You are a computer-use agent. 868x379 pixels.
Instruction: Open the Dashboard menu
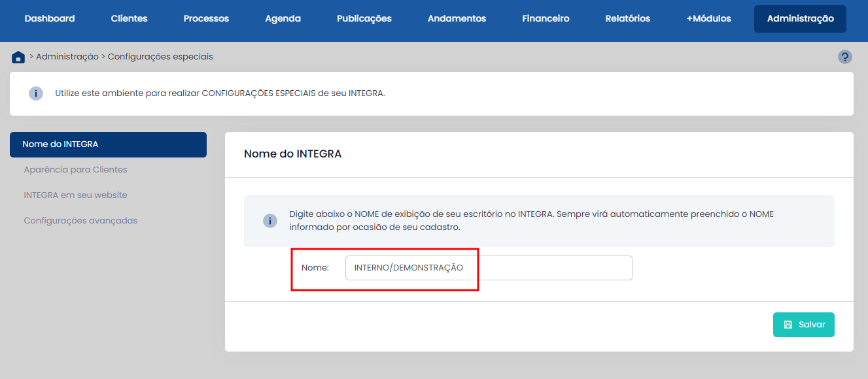[x=50, y=18]
